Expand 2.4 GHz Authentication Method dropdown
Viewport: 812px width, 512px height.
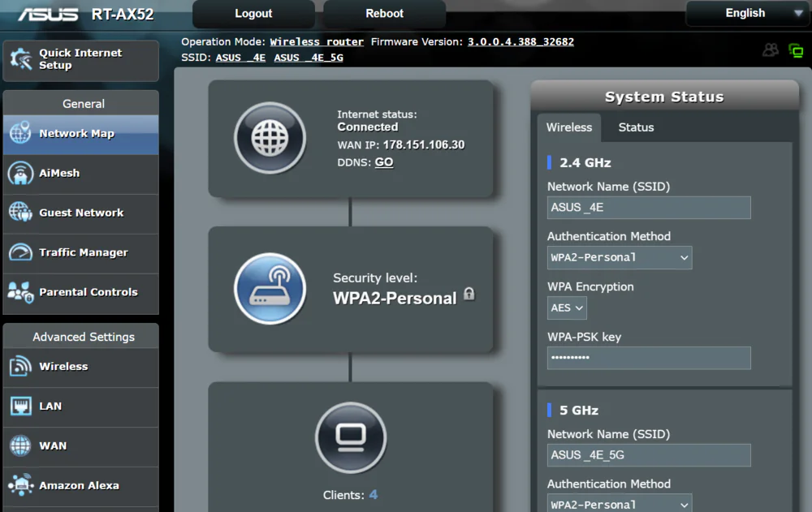[x=620, y=258]
